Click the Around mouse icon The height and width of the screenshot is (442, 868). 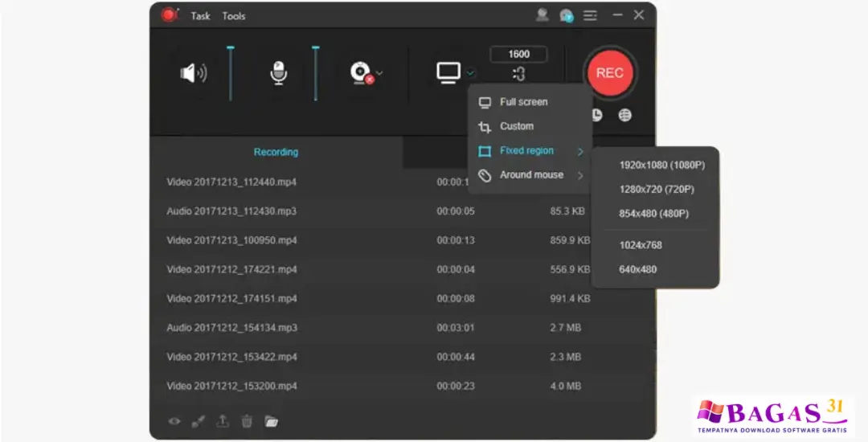485,175
